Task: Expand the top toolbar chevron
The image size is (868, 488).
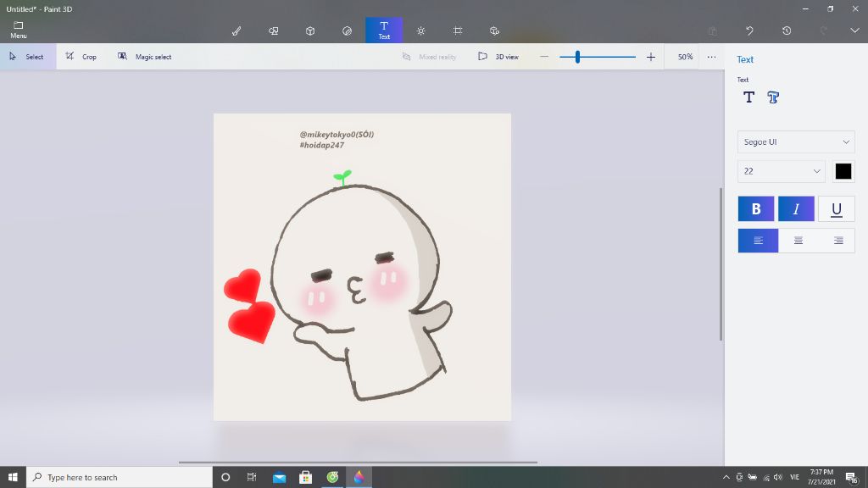Action: tap(854, 30)
